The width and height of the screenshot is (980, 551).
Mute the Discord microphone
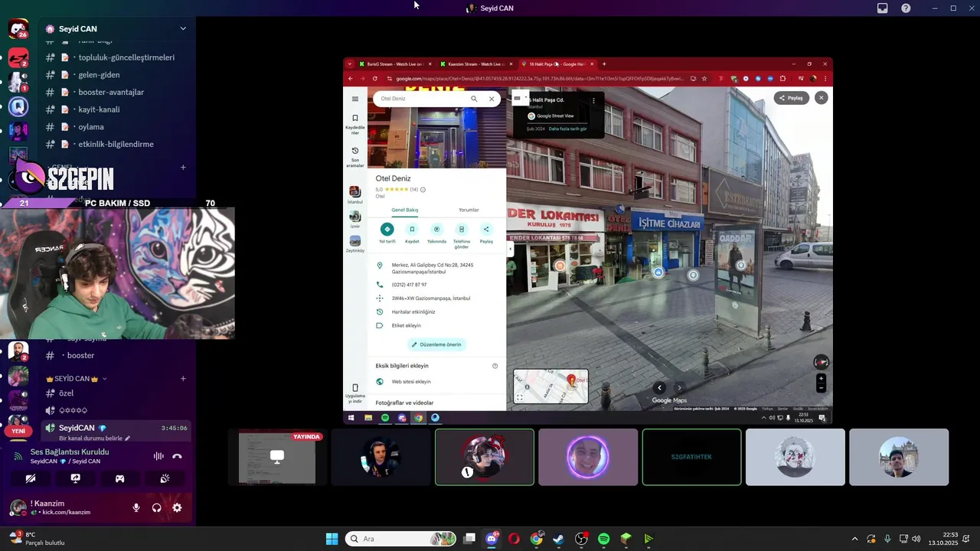(x=136, y=507)
